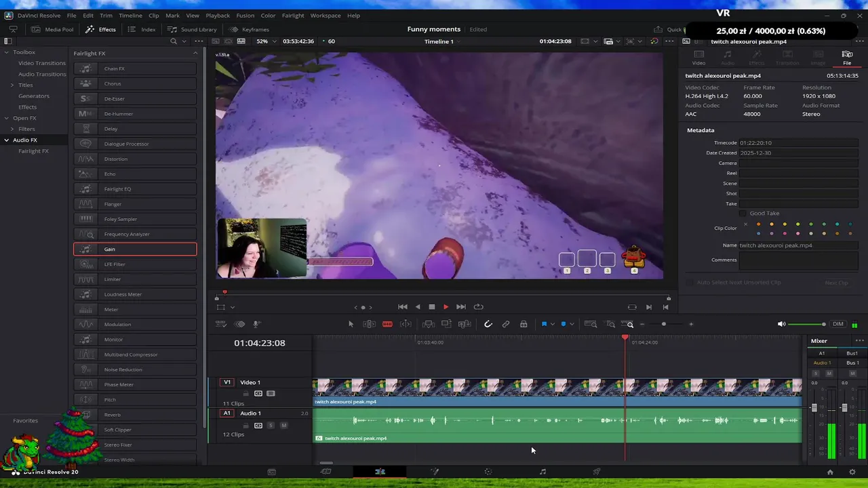Open Project Settings gear icon
The width and height of the screenshot is (868, 488).
tap(852, 472)
